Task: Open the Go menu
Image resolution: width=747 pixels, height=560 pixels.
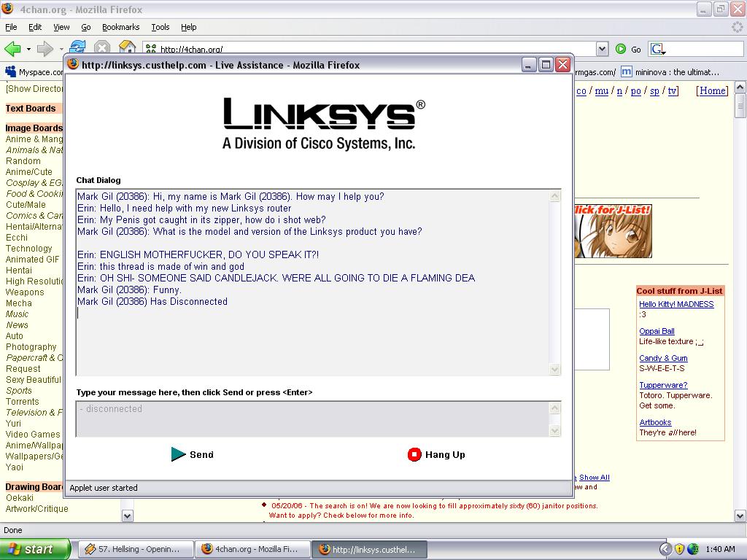Action: click(86, 27)
